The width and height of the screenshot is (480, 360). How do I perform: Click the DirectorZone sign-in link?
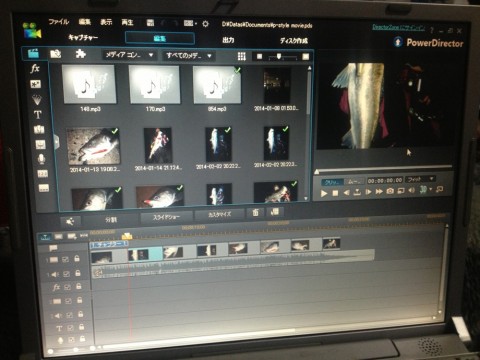point(398,27)
